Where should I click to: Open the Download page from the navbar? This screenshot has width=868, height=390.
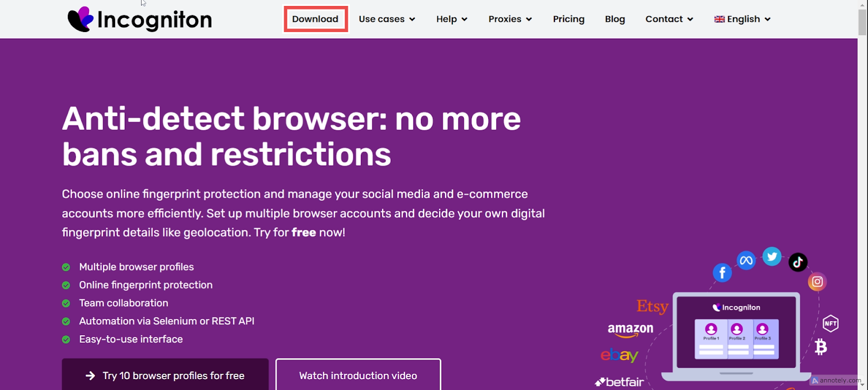[x=315, y=19]
